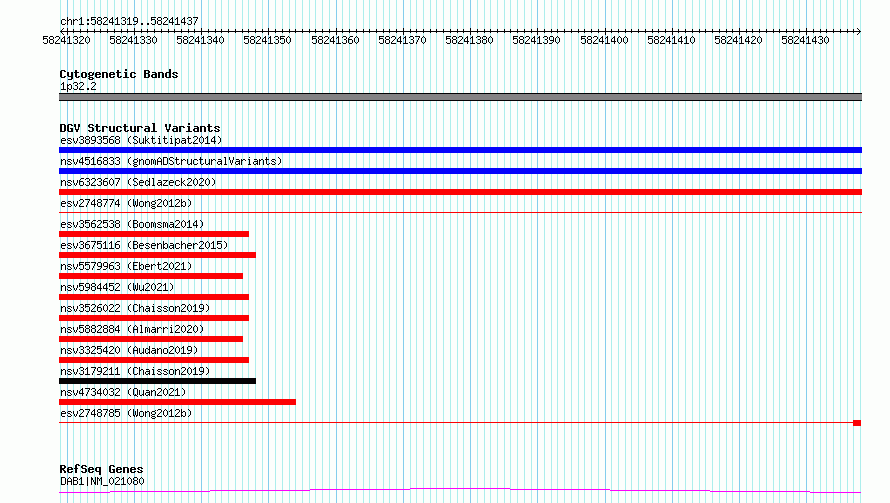
Task: Click the red bar for nsv3526022
Action: click(x=154, y=318)
